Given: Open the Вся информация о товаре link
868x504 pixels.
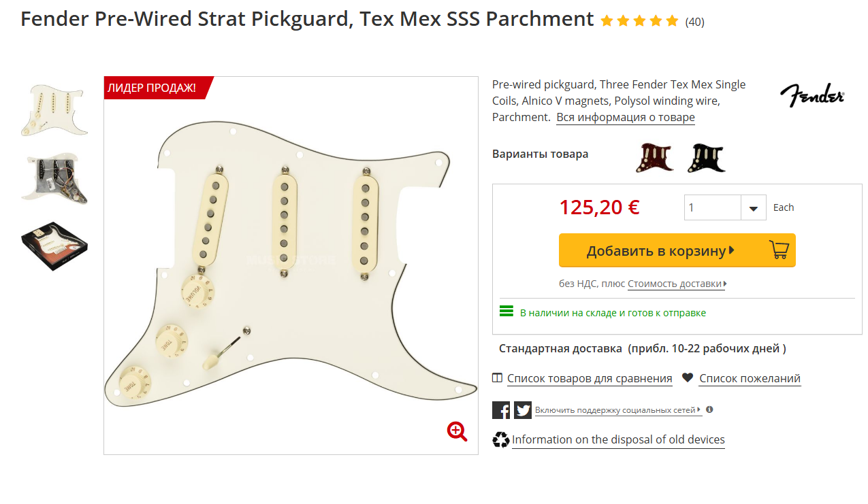Looking at the screenshot, I should coord(626,117).
